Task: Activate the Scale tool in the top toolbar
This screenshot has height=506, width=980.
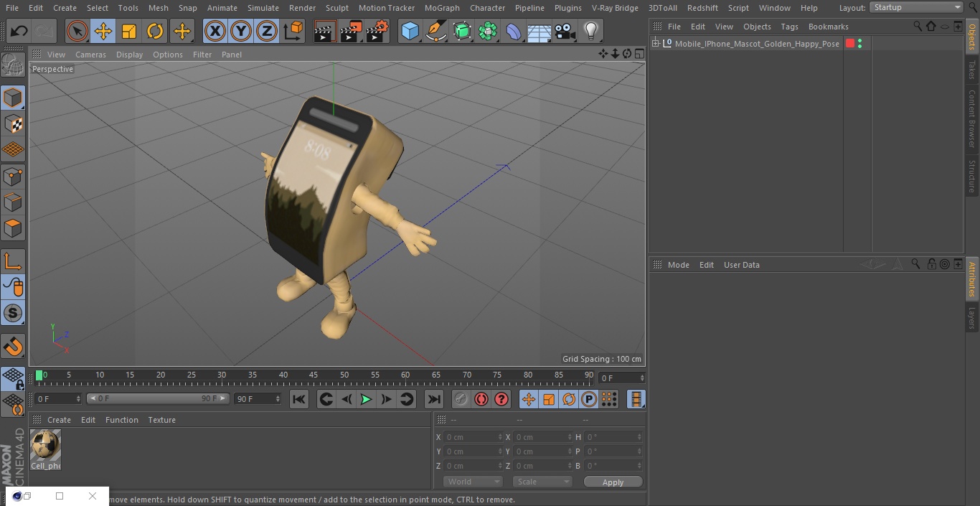Action: [129, 31]
